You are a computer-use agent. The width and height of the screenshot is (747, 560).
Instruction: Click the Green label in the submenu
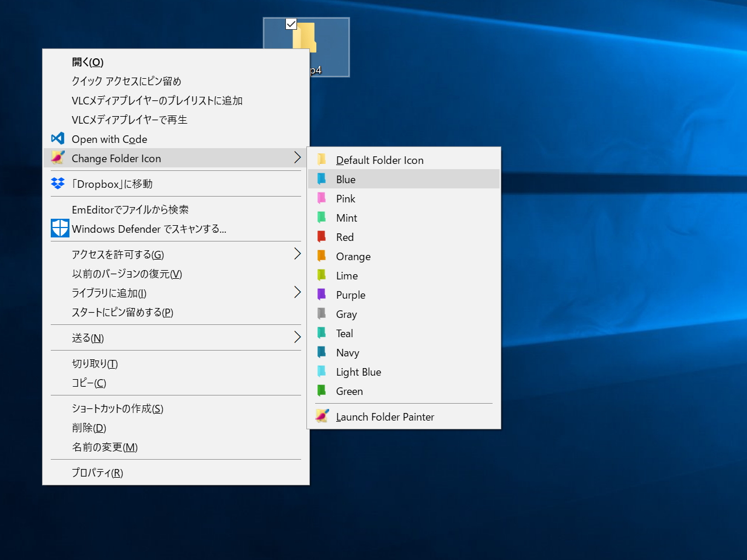pyautogui.click(x=350, y=391)
